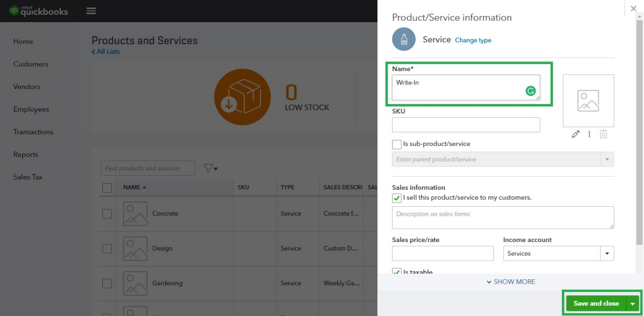Open Reports in the left menu

[26, 154]
